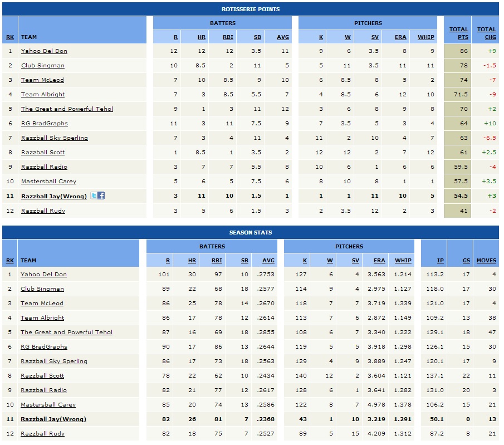Open Team Albright in Rotisserie Points
This screenshot has height=445, width=504.
coord(43,94)
